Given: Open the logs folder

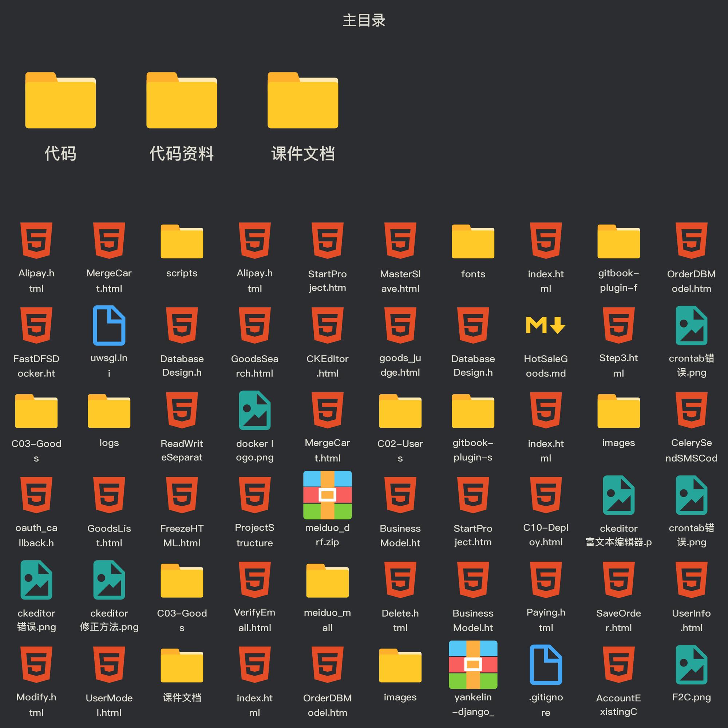Looking at the screenshot, I should click(109, 411).
